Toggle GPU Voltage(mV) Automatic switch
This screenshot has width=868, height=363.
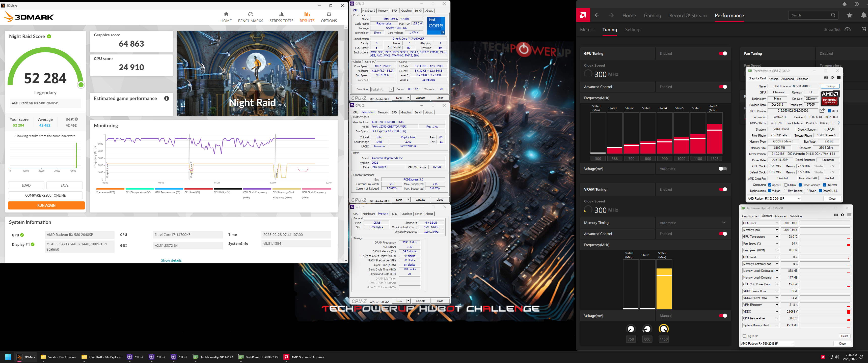pos(723,169)
